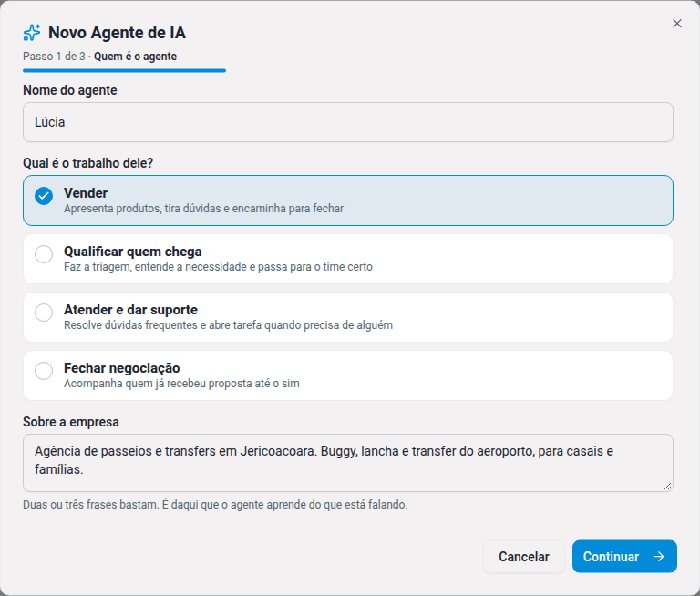
Task: Click the text area resize handle
Action: pos(667,486)
